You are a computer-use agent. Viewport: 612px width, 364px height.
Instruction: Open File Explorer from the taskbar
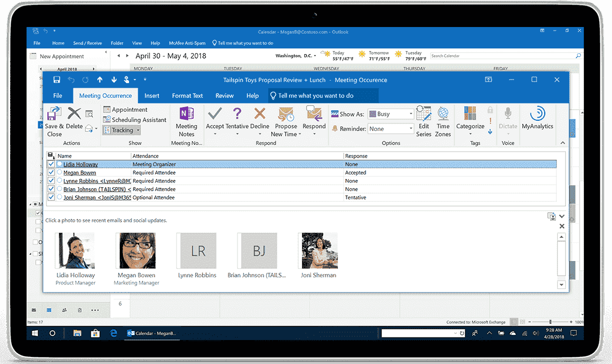pos(78,333)
